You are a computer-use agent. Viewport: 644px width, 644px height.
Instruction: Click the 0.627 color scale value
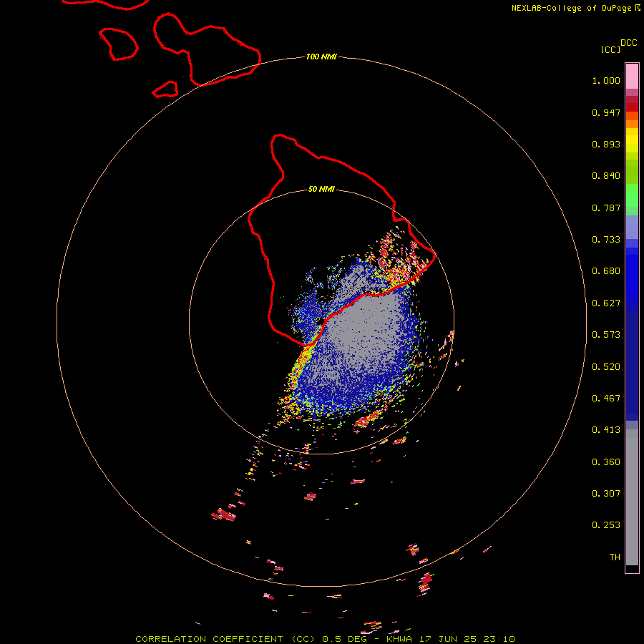(x=606, y=303)
